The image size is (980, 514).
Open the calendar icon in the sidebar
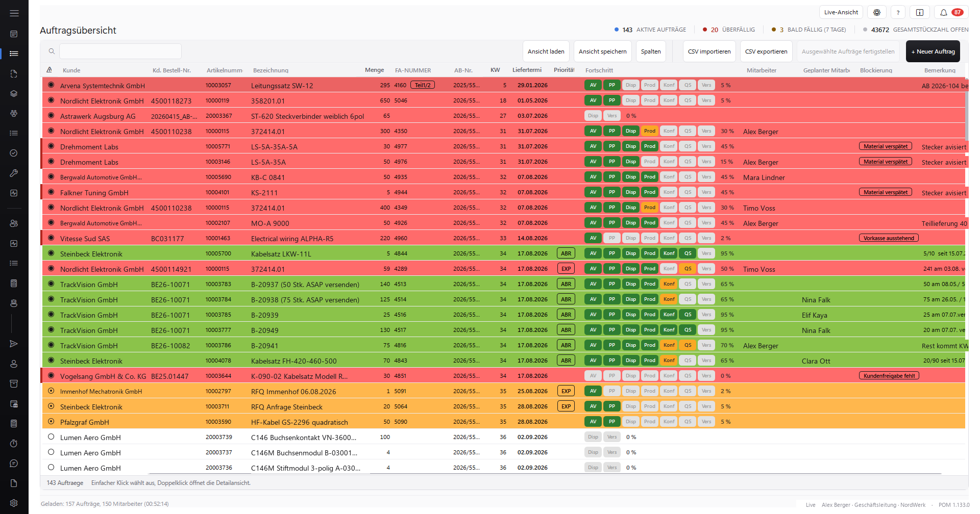[14, 34]
